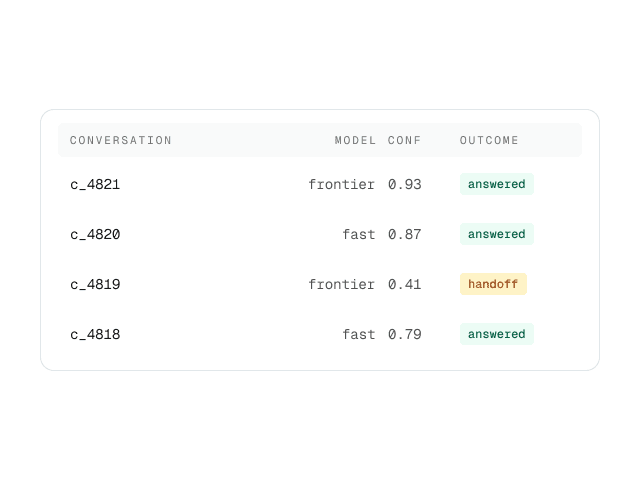Screen dimensions: 640x480
Task: Click confidence value 0.79
Action: 404,335
